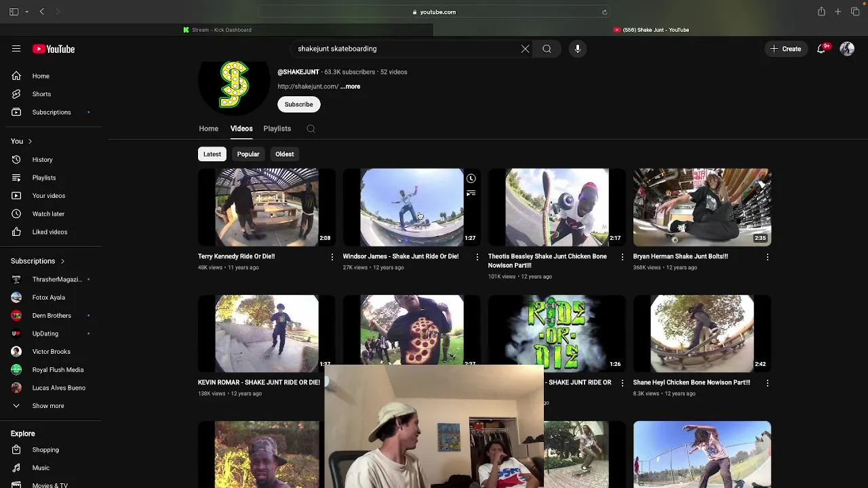Image resolution: width=868 pixels, height=488 pixels.
Task: Open options menu for Bryan Herman video
Action: [x=767, y=257]
